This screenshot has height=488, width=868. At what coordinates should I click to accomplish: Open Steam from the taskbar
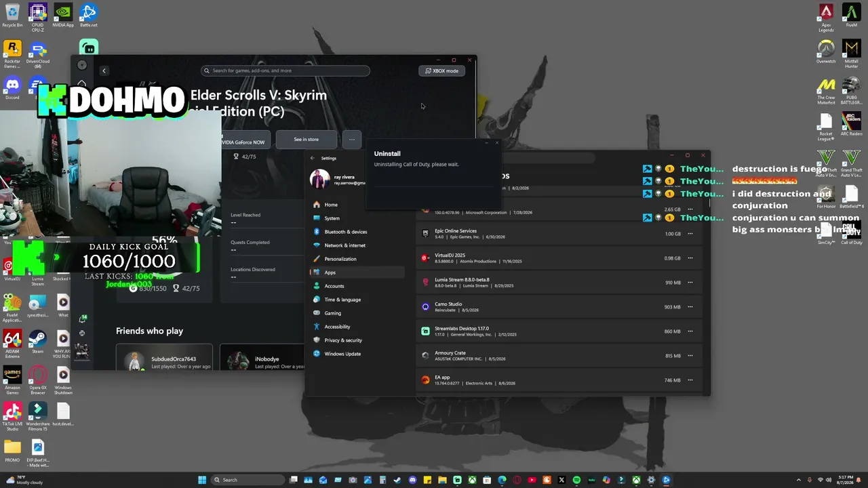point(397,480)
